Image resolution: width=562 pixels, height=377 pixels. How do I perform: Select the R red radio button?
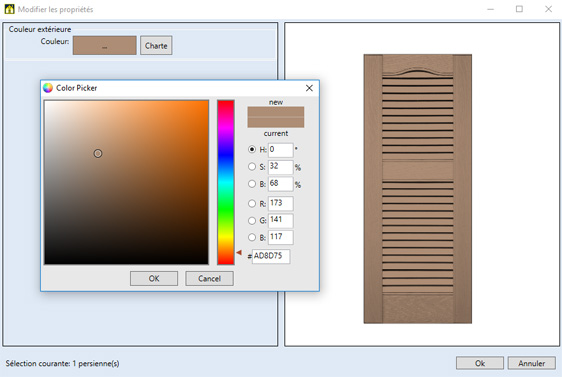[x=252, y=204]
